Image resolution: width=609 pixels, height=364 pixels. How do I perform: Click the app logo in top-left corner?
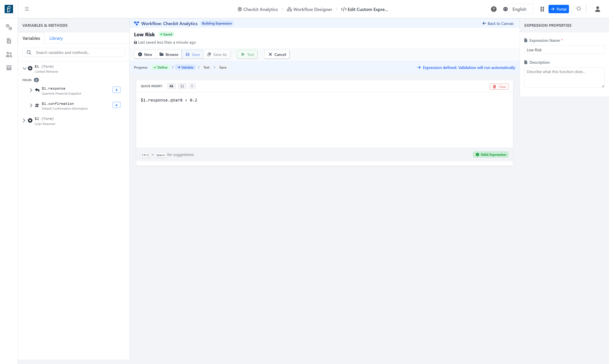pos(9,9)
